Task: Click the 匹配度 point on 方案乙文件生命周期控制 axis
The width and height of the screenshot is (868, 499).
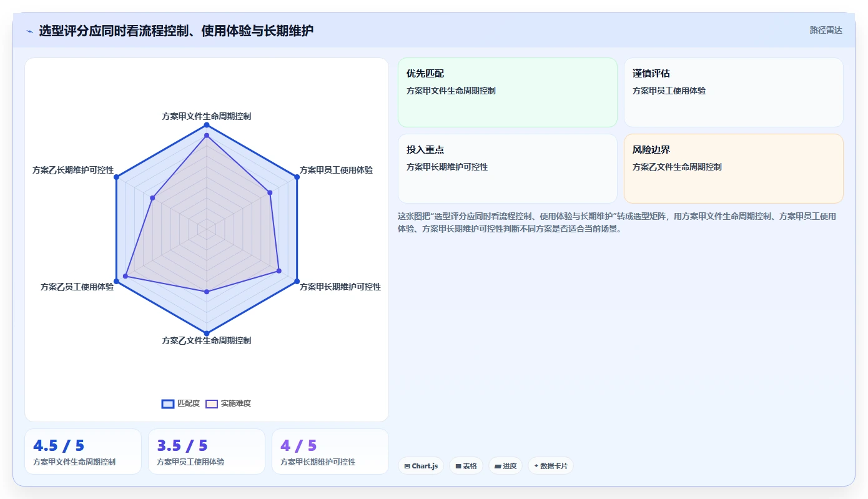Action: click(x=207, y=333)
